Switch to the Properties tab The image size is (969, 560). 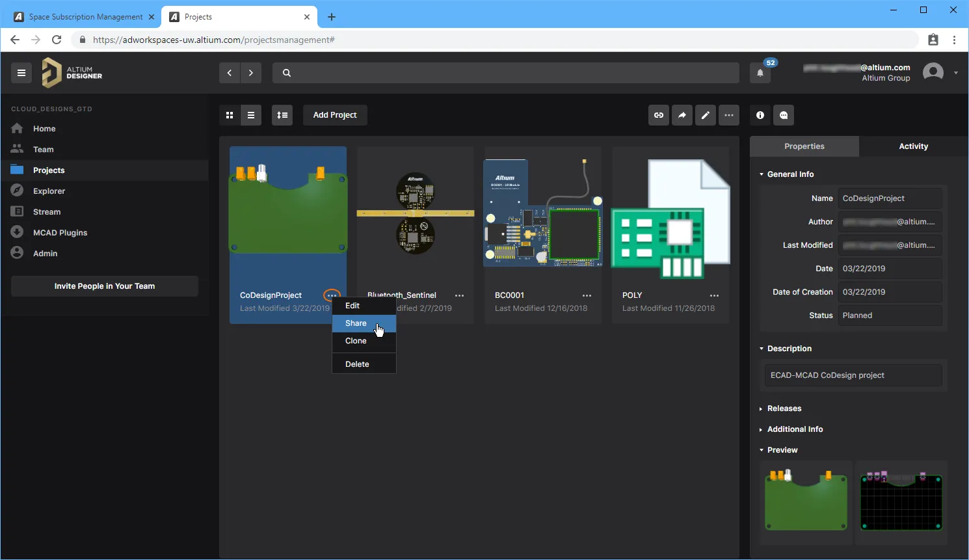click(x=804, y=146)
